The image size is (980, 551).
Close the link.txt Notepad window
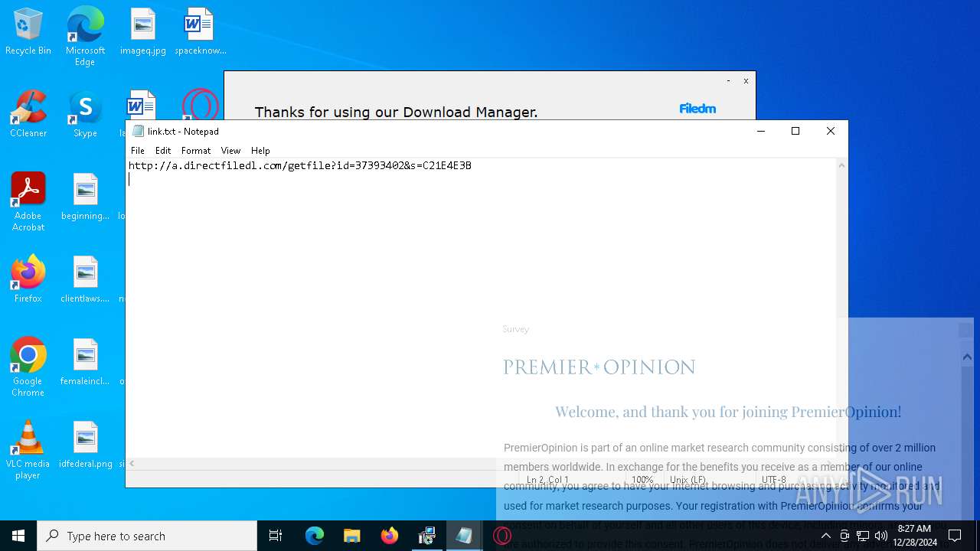tap(831, 131)
